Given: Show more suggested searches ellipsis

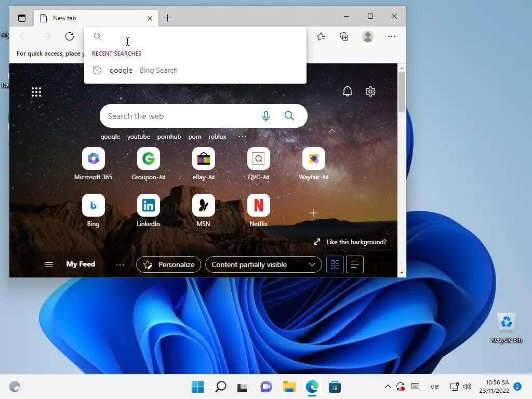Looking at the screenshot, I should click(x=242, y=137).
